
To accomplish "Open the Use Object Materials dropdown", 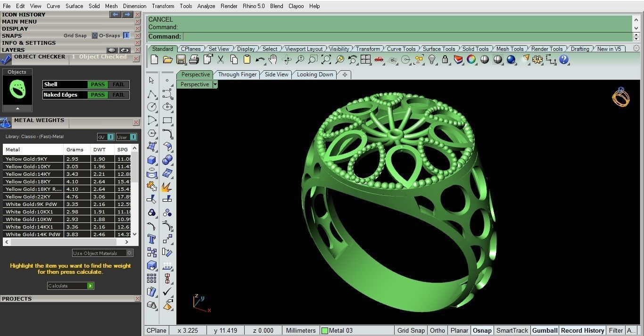I will (103, 253).
